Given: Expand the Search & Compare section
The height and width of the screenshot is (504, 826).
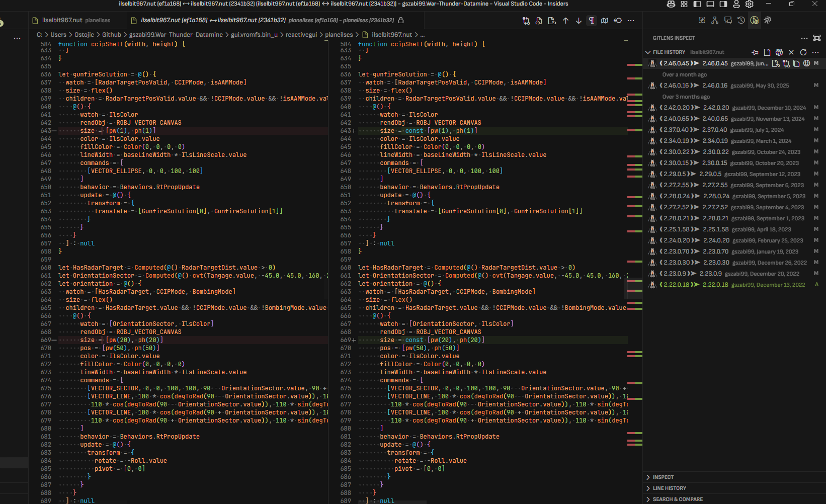Looking at the screenshot, I should click(734, 499).
